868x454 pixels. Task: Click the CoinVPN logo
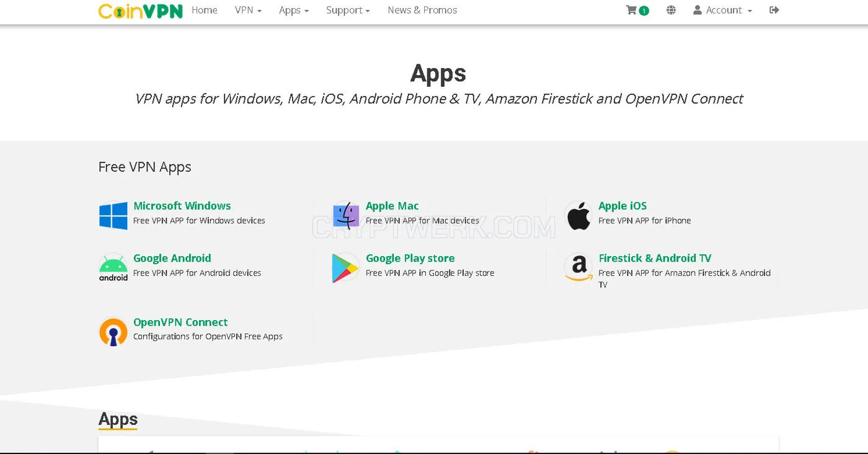tap(141, 11)
